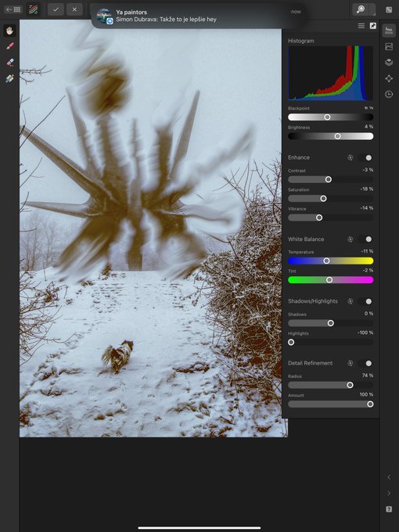This screenshot has height=532, width=399.
Task: Click the Temperature slider handle
Action: click(x=326, y=261)
